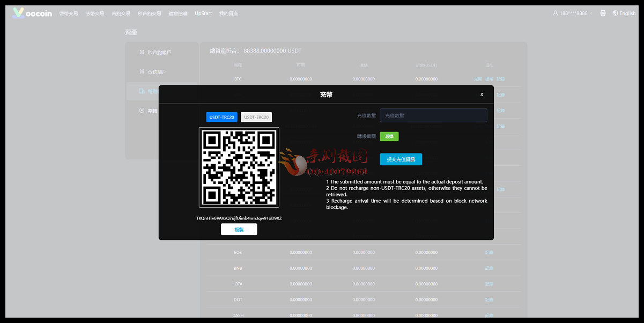
Task: Open 記錄 link in IOTA row
Action: [x=489, y=284]
